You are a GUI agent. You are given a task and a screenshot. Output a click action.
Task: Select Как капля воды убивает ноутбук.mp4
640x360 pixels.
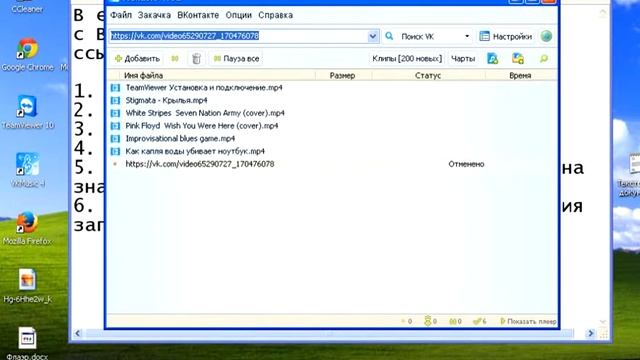point(195,151)
